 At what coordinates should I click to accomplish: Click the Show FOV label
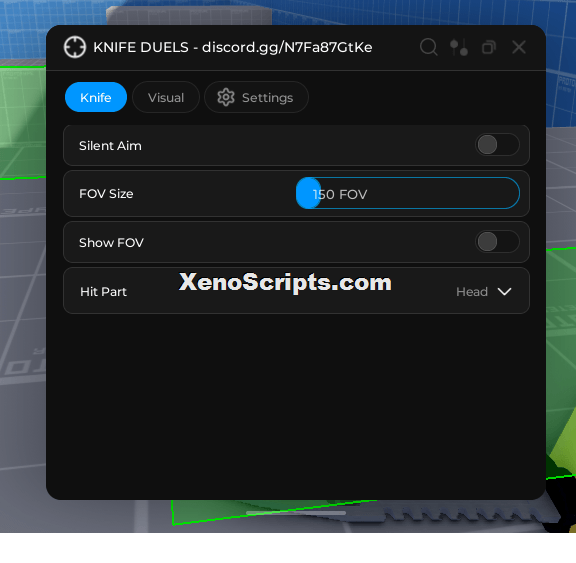(111, 243)
